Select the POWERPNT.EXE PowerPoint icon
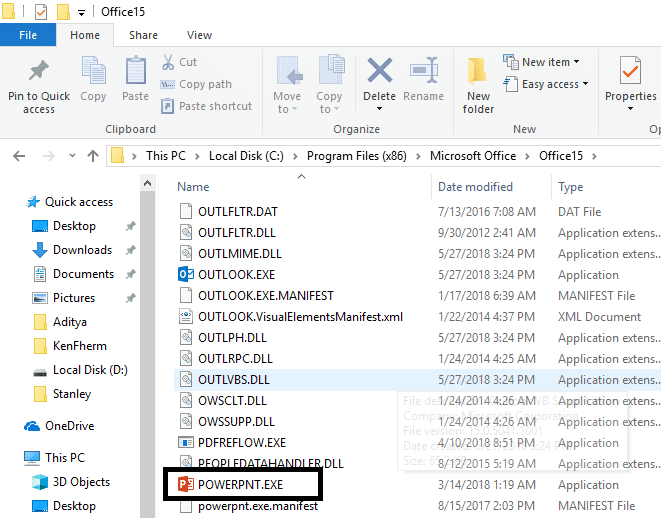The height and width of the screenshot is (518, 661). pos(185,484)
